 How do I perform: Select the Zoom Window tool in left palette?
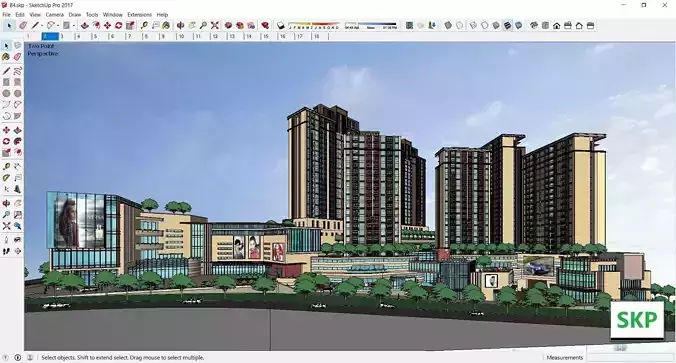[18, 214]
